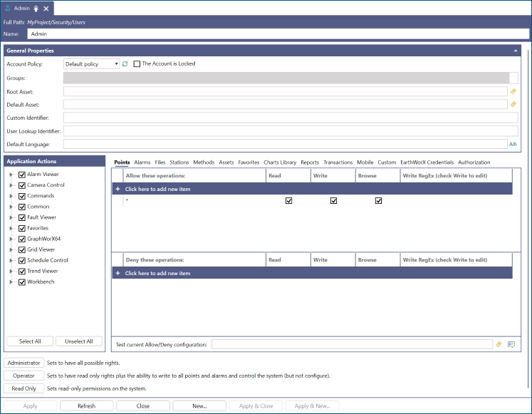The width and height of the screenshot is (532, 414).
Task: Click the tag icon in the Test configuration row
Action: [499, 344]
